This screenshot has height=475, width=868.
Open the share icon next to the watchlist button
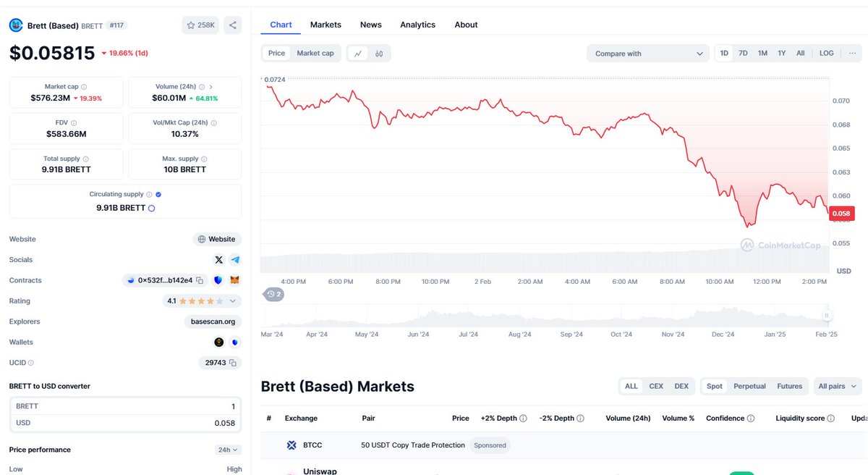coord(233,25)
